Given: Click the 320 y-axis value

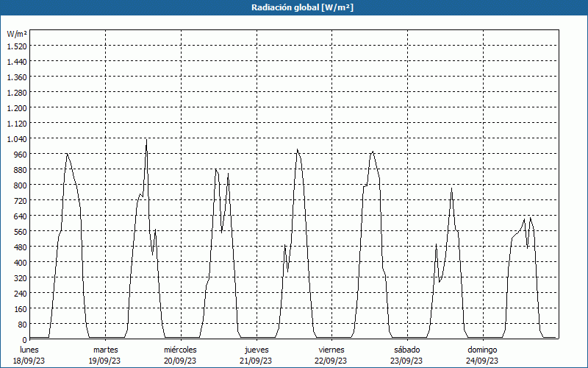Looking at the screenshot, I should (21, 278).
